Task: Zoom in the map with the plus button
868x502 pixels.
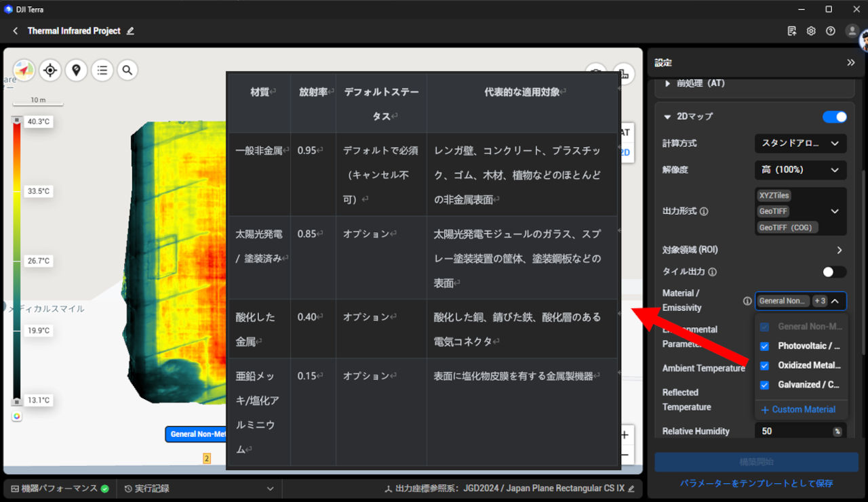Action: point(625,435)
